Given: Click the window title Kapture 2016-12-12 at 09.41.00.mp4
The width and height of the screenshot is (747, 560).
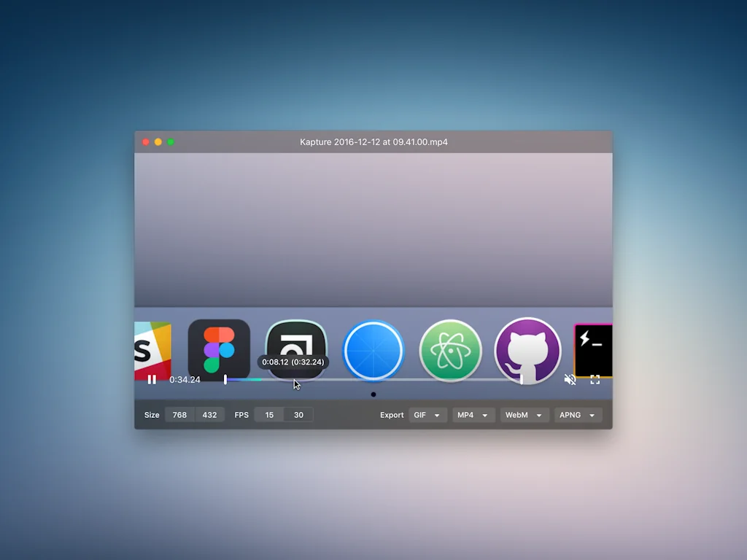Looking at the screenshot, I should [373, 142].
